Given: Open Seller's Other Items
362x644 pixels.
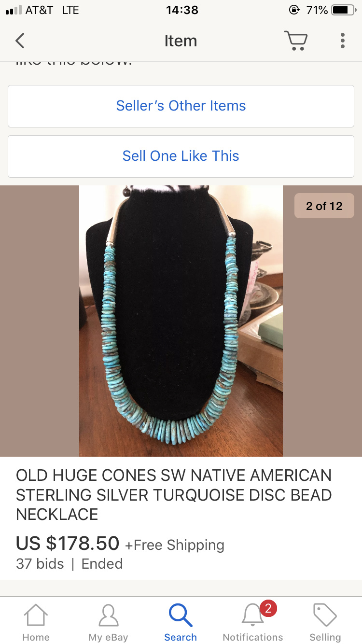Looking at the screenshot, I should point(181,106).
